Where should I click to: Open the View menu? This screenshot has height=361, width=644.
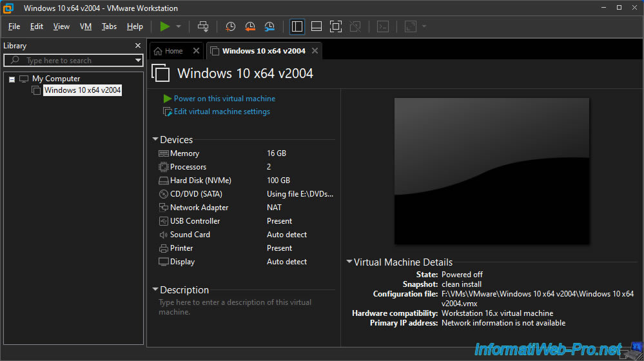point(61,26)
